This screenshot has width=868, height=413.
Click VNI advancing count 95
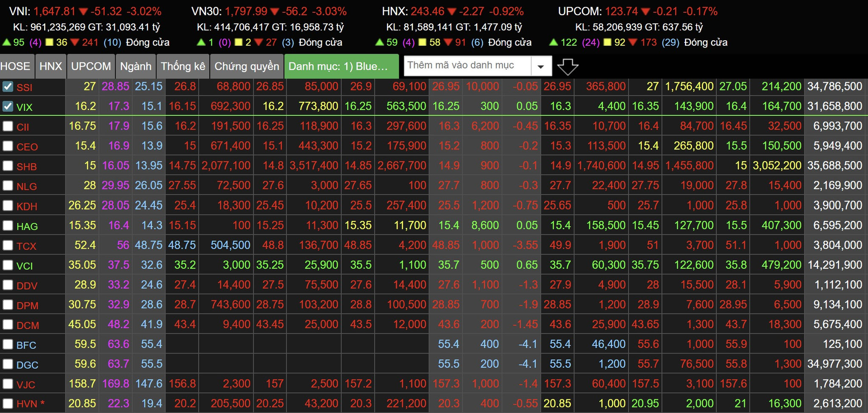[x=19, y=42]
